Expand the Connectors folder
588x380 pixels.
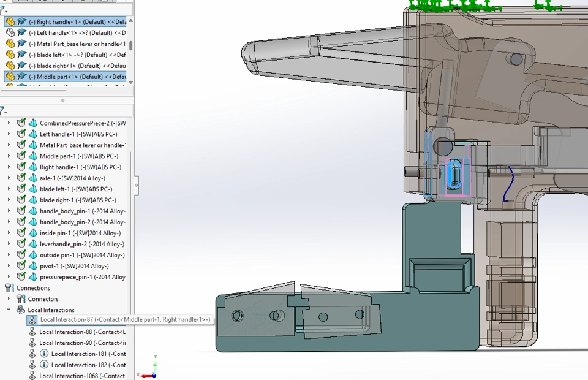[9, 299]
